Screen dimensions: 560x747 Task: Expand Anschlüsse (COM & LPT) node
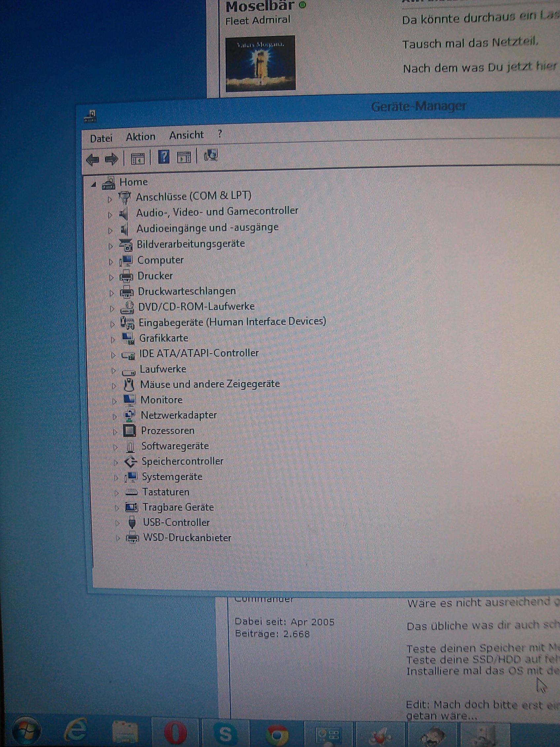[x=110, y=200]
